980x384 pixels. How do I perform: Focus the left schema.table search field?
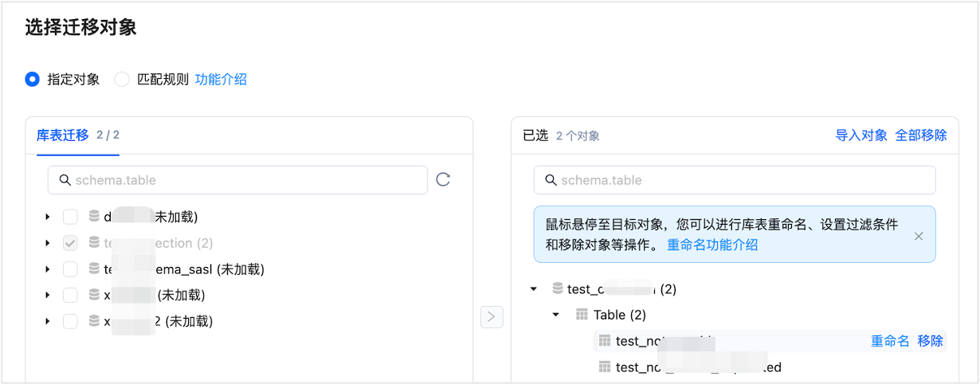coord(237,180)
